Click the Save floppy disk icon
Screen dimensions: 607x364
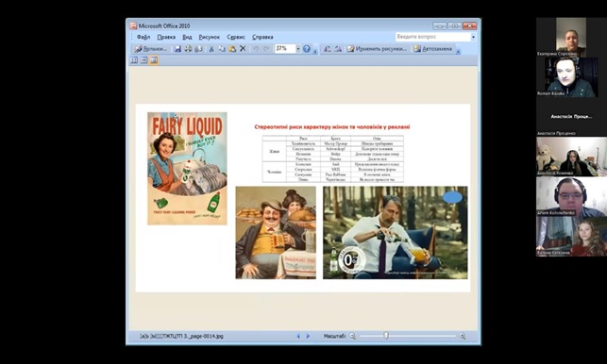pos(177,49)
